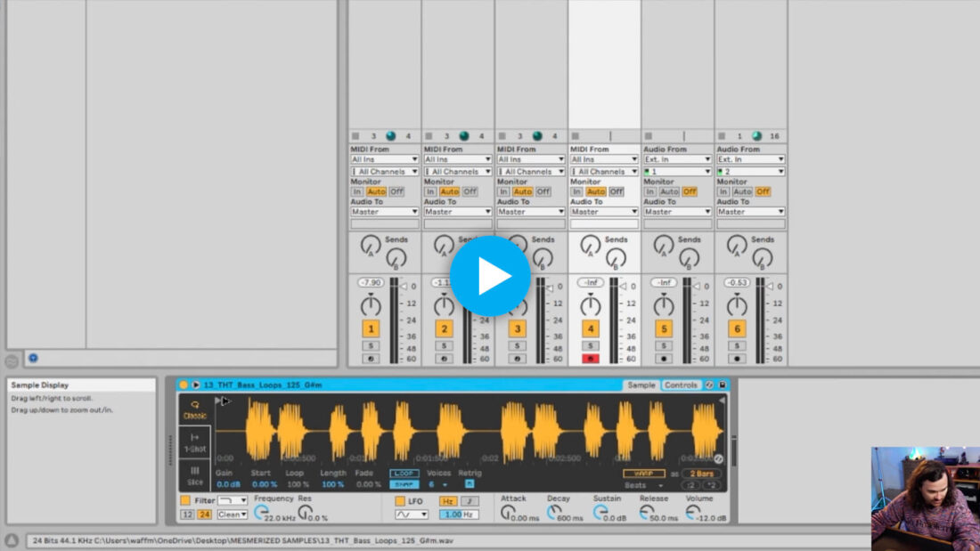Solo track 4 with the S button
This screenshot has width=980, height=551.
[590, 345]
